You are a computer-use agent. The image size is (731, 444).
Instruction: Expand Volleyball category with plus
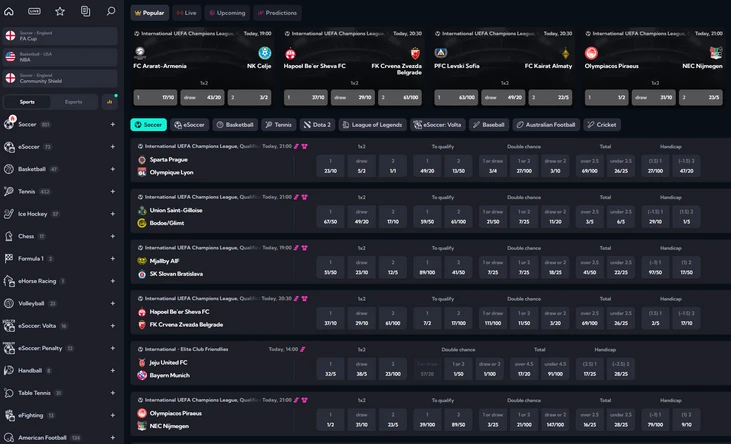point(112,303)
